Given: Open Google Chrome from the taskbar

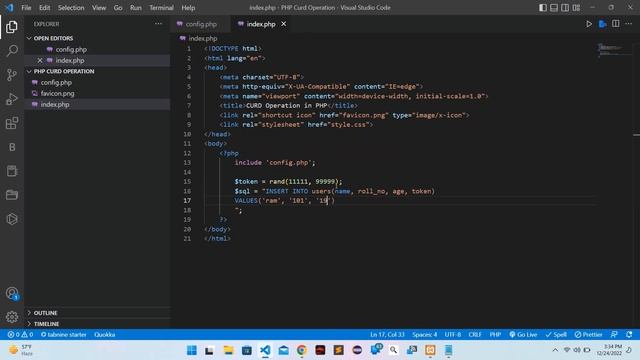Looking at the screenshot, I should [302, 350].
